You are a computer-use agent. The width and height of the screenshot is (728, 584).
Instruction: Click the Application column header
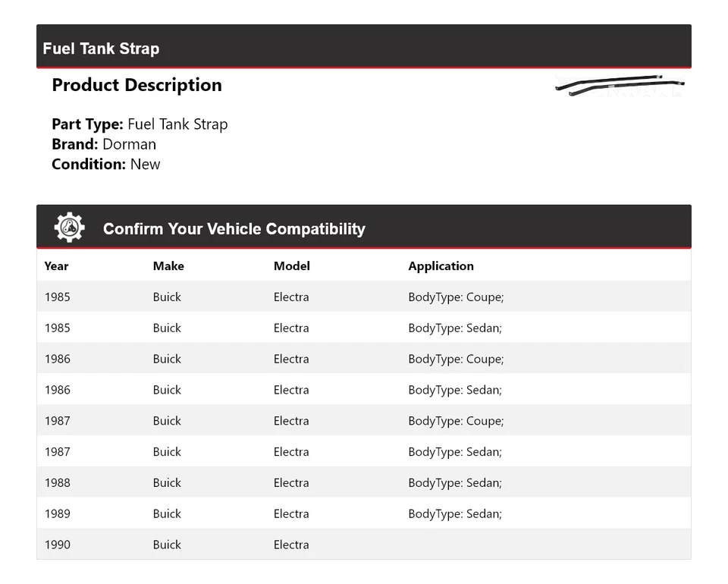pyautogui.click(x=441, y=266)
